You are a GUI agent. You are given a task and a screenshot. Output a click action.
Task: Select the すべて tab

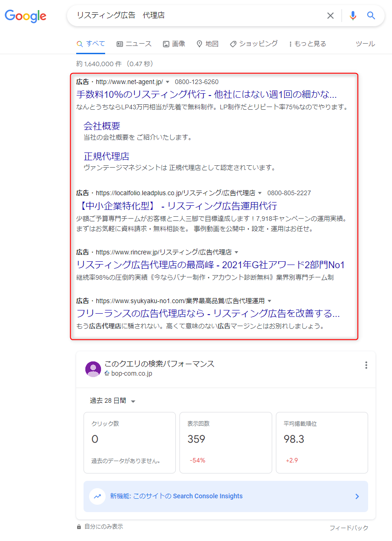tap(91, 44)
